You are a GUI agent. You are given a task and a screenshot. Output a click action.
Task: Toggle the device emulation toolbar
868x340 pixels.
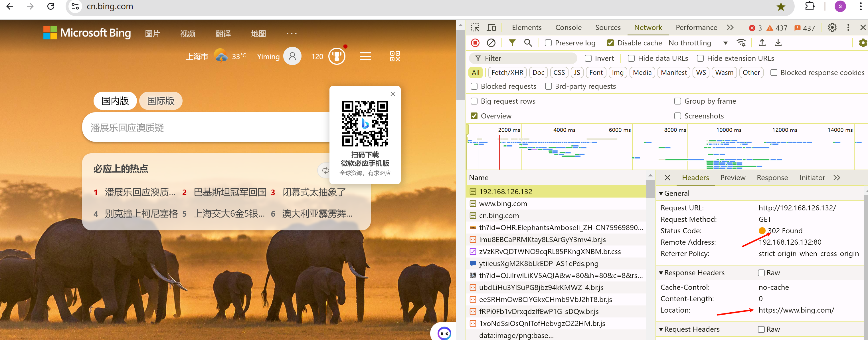[x=491, y=27]
